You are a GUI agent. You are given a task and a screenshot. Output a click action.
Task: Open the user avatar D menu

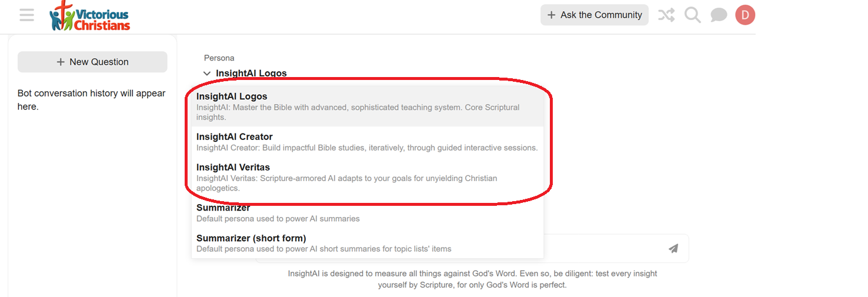(745, 15)
